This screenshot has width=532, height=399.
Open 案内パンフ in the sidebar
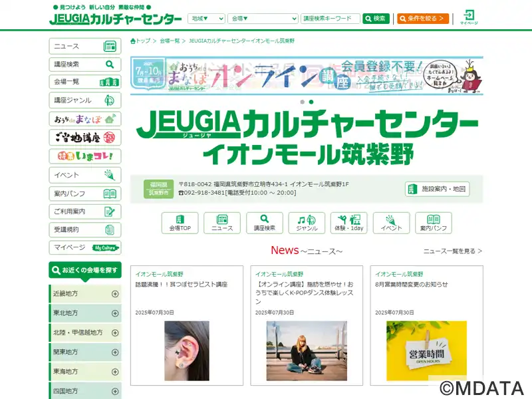pos(85,194)
